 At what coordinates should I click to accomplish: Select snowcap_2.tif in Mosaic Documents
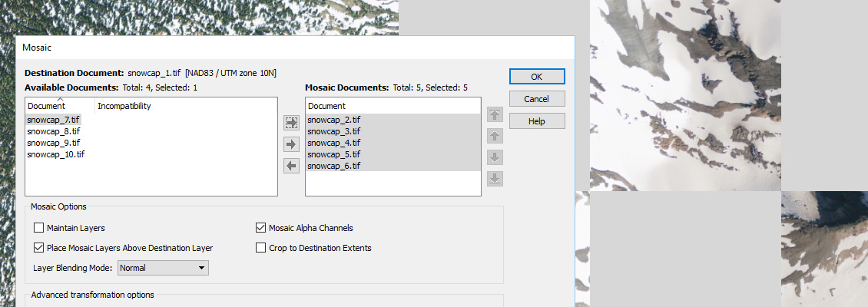tap(393, 120)
